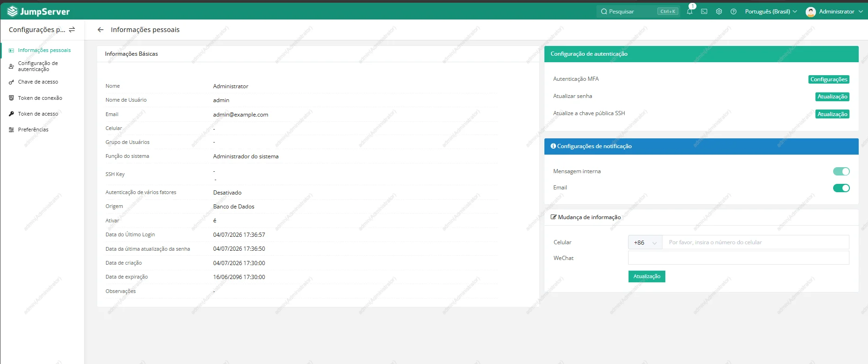The height and width of the screenshot is (364, 868).
Task: Click the JumpServer logo
Action: [39, 11]
